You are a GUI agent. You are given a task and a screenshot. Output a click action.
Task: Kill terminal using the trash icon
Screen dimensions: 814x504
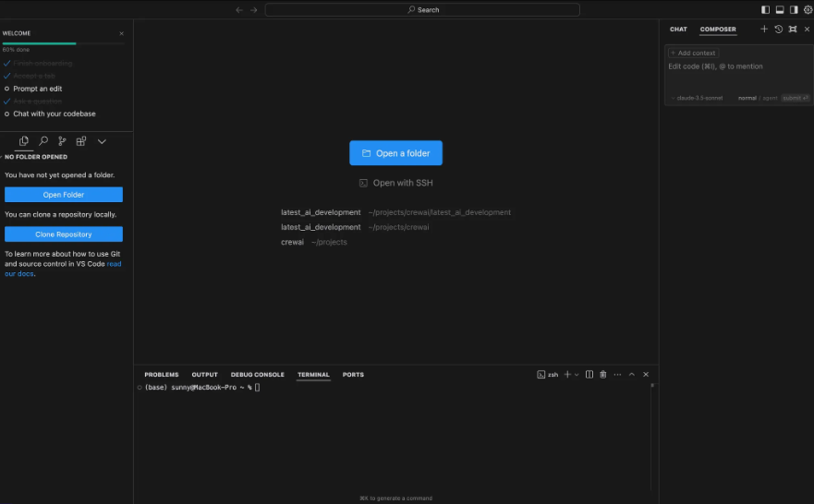pyautogui.click(x=602, y=375)
